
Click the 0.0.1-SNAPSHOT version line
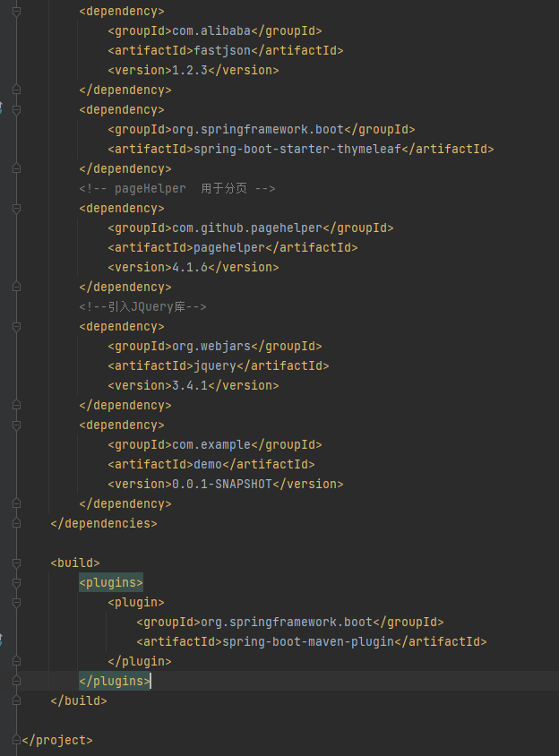(225, 484)
